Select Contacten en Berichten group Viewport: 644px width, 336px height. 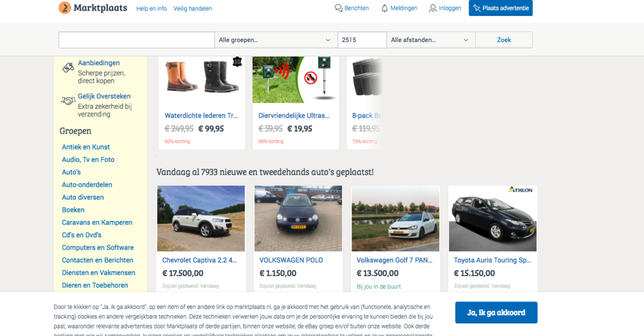(x=97, y=260)
